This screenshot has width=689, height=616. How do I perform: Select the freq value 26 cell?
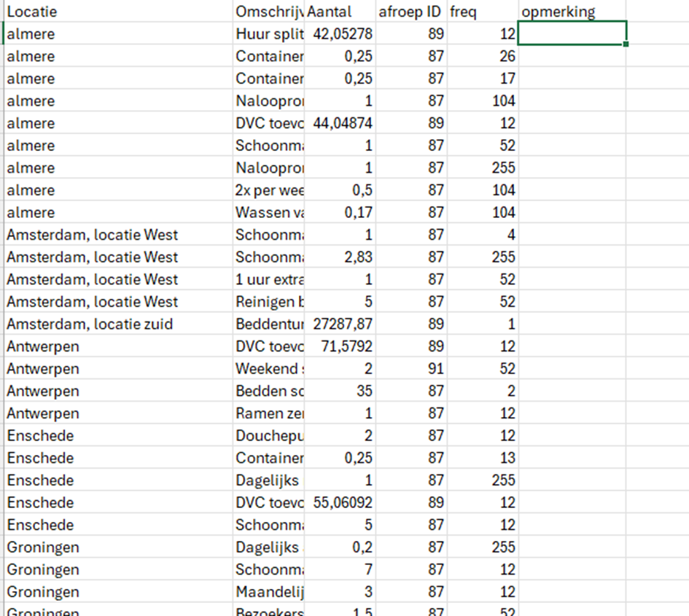click(x=483, y=56)
